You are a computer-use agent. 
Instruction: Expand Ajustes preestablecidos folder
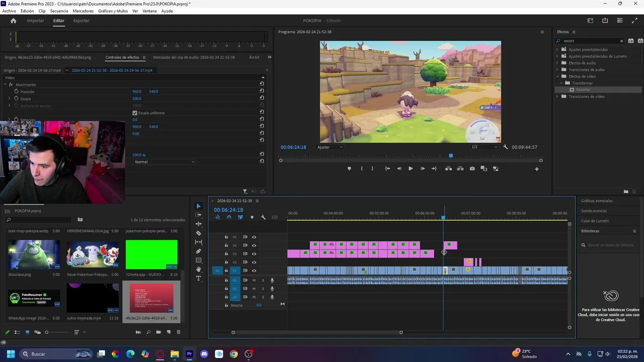557,49
